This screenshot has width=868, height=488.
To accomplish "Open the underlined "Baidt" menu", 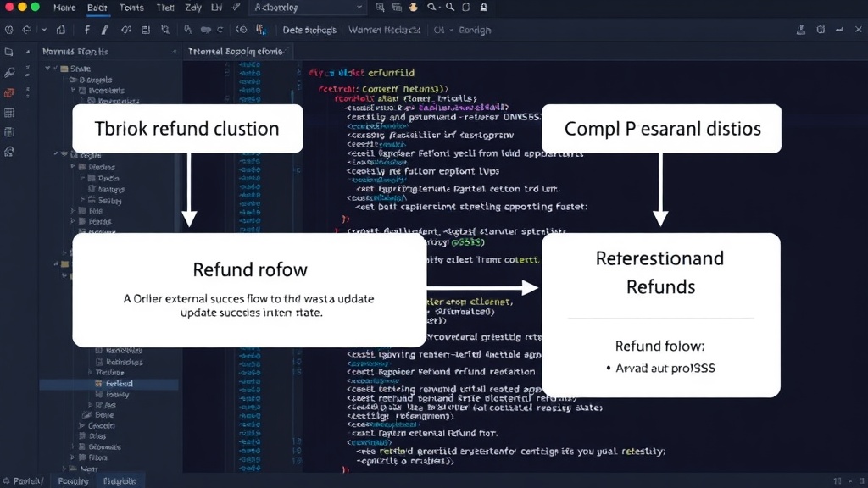I will tap(97, 8).
